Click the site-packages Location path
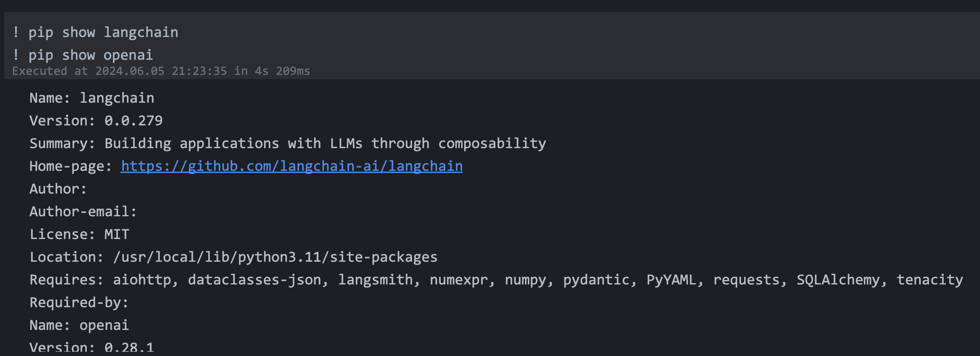This screenshot has height=356, width=980. click(x=275, y=257)
